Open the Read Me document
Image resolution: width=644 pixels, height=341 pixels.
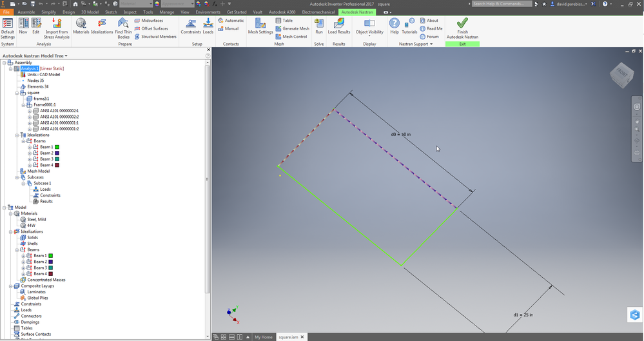tap(431, 28)
